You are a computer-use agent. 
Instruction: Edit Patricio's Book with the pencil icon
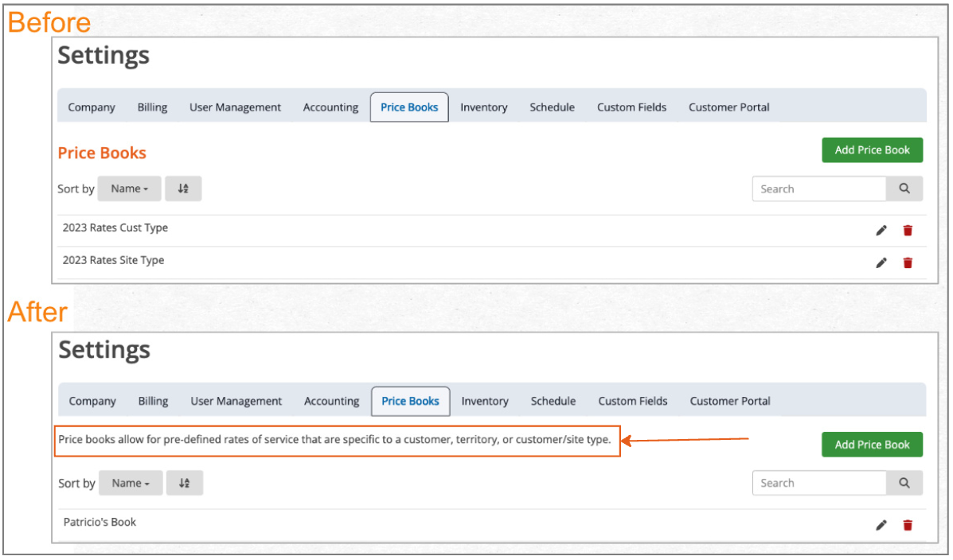[881, 525]
